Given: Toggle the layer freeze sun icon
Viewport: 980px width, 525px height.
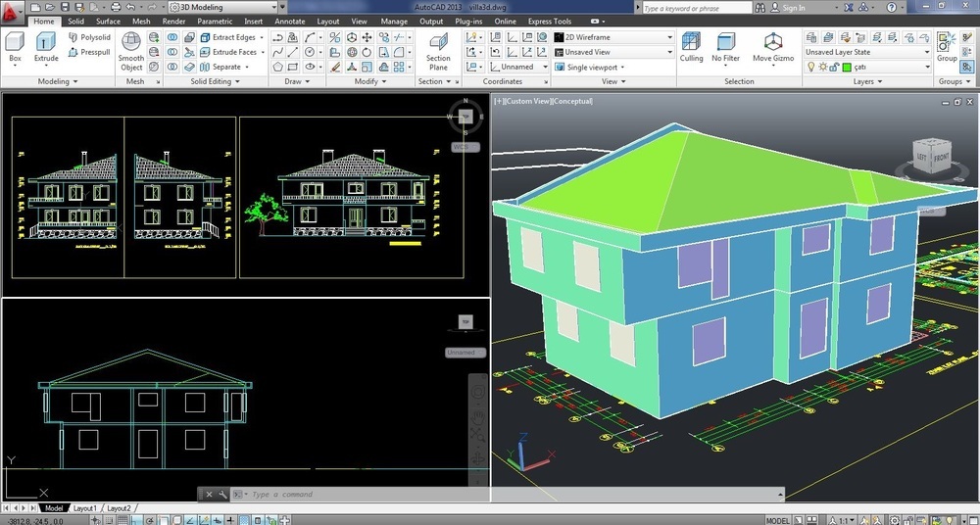Looking at the screenshot, I should [x=822, y=67].
